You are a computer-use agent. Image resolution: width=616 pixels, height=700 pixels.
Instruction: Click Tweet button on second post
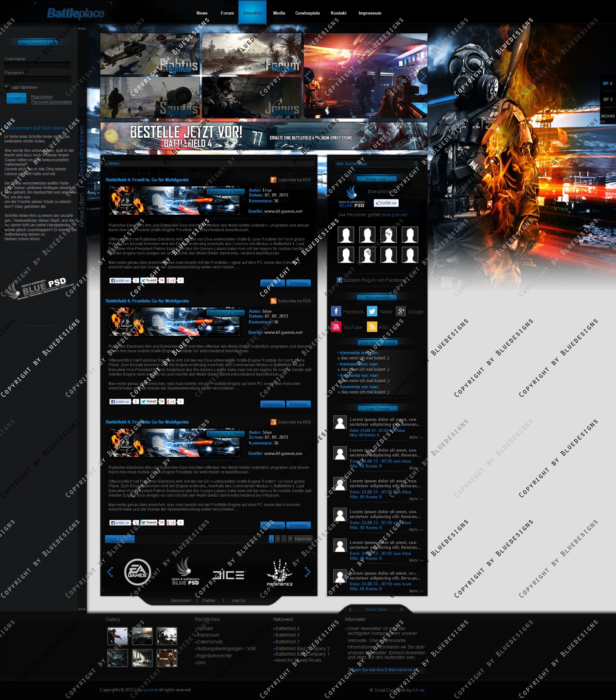(149, 401)
